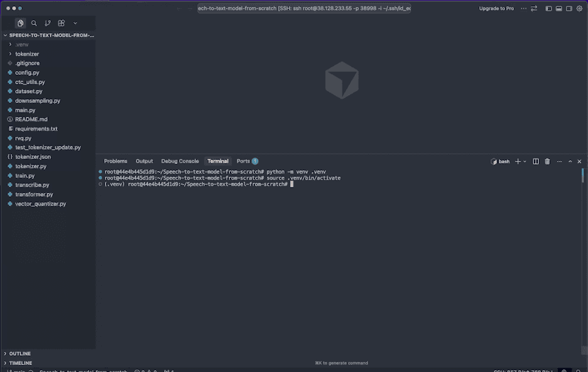Viewport: 588px width, 372px height.
Task: Switch to the Problems tab
Action: [115, 161]
